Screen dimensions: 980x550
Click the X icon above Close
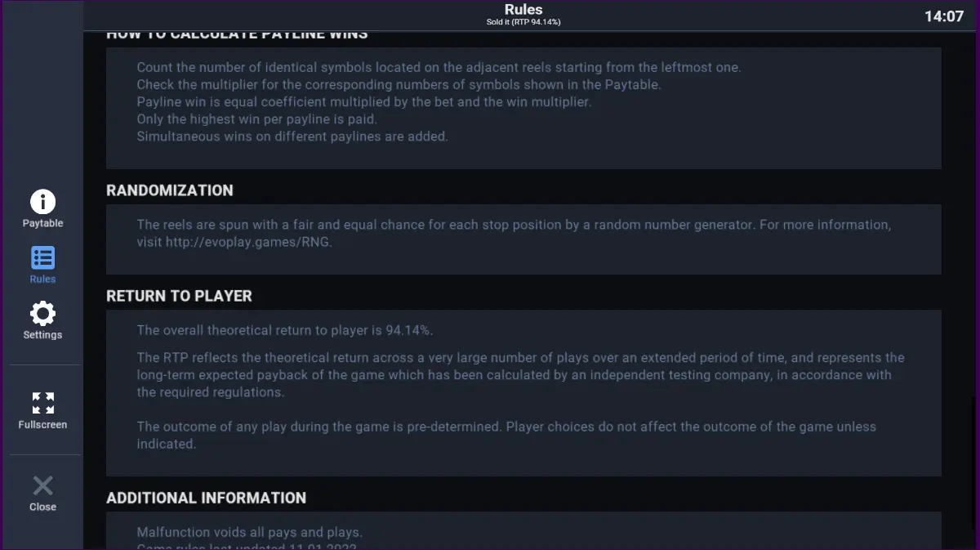[42, 486]
